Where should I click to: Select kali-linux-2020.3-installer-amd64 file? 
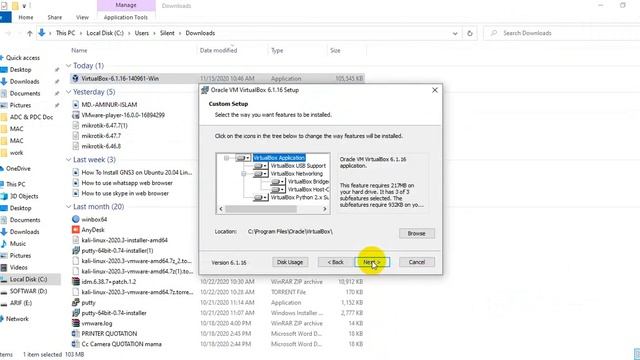[124, 240]
